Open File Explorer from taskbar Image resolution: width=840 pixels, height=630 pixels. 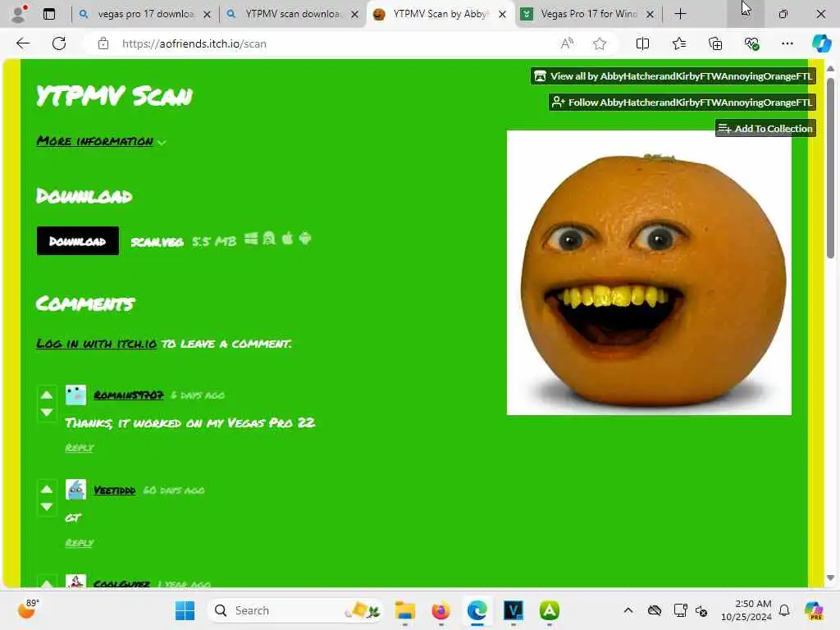tap(405, 610)
